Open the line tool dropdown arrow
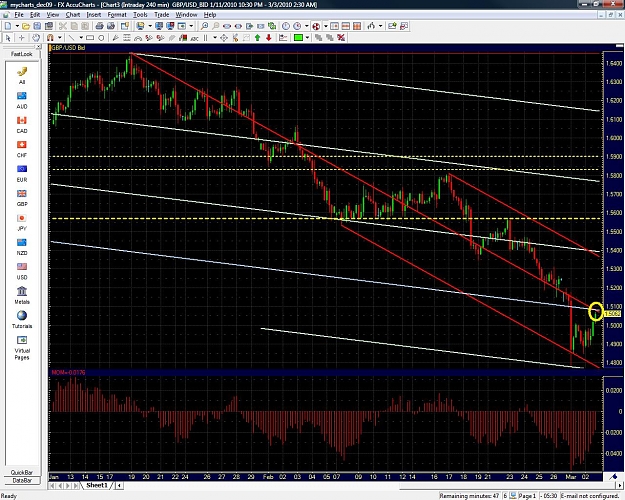Image resolution: width=625 pixels, height=500 pixels. point(81,38)
